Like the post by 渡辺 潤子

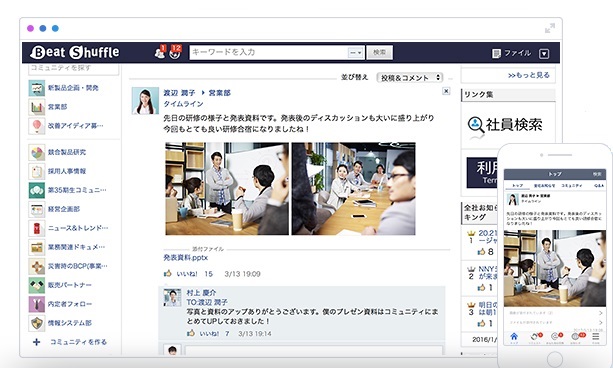[181, 274]
